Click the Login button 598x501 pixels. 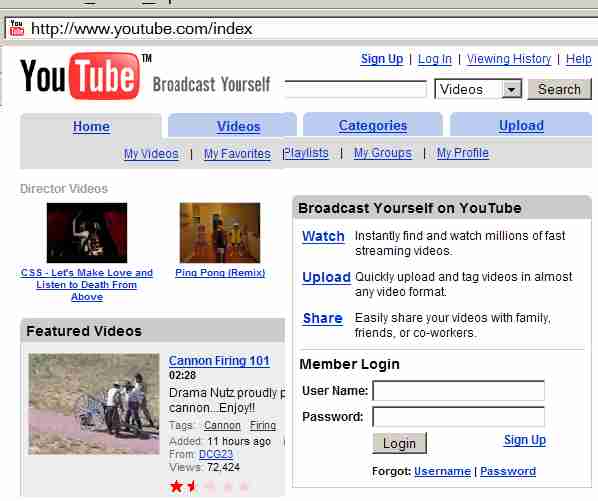click(399, 443)
